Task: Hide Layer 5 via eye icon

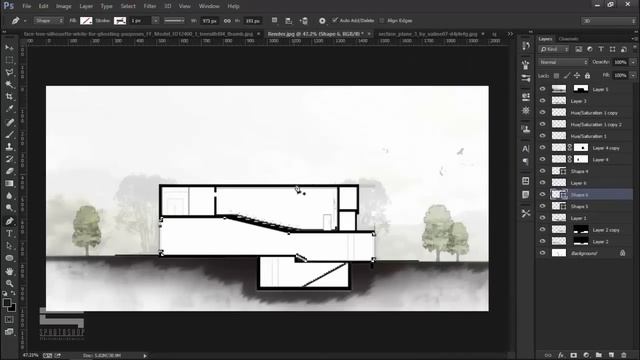Action: tap(542, 89)
